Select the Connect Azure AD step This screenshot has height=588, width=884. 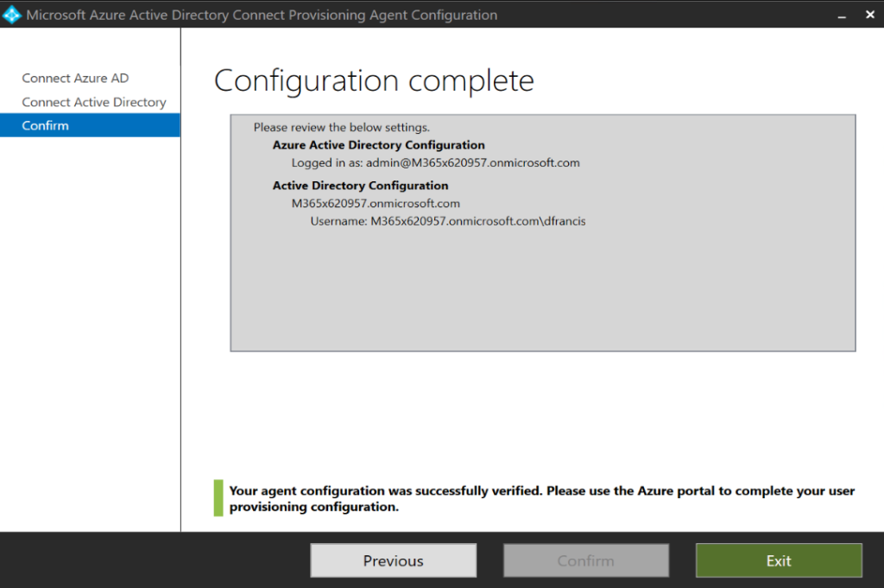(x=75, y=78)
